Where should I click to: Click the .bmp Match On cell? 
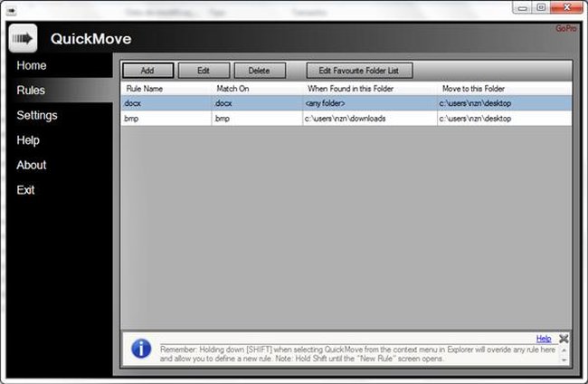point(257,119)
